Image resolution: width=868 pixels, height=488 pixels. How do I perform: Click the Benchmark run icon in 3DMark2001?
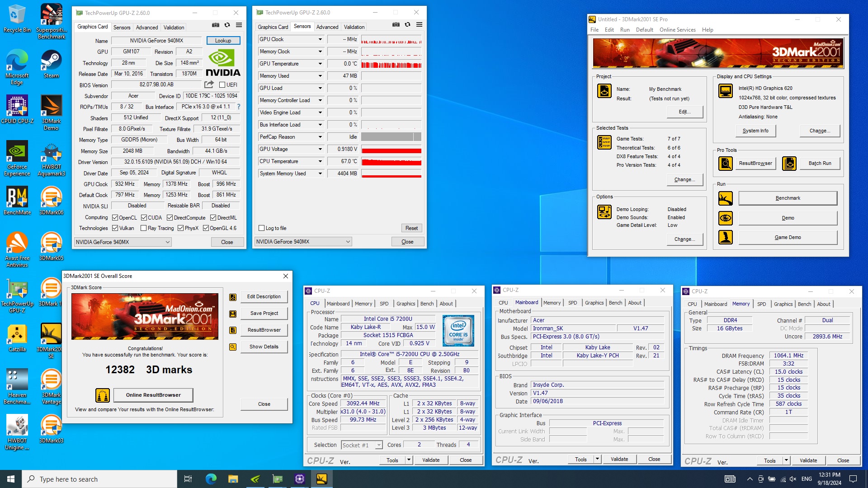[x=725, y=198]
